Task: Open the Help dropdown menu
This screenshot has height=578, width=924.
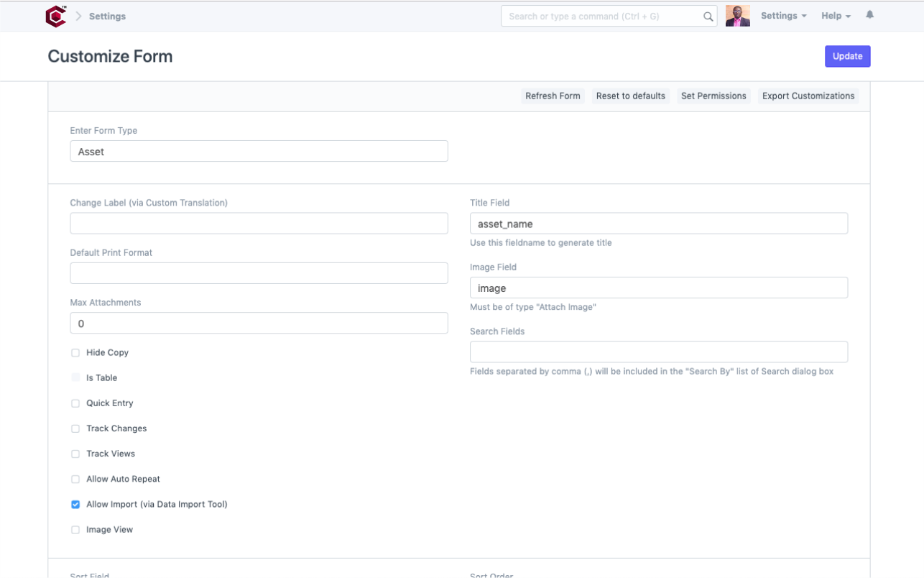Action: [835, 15]
